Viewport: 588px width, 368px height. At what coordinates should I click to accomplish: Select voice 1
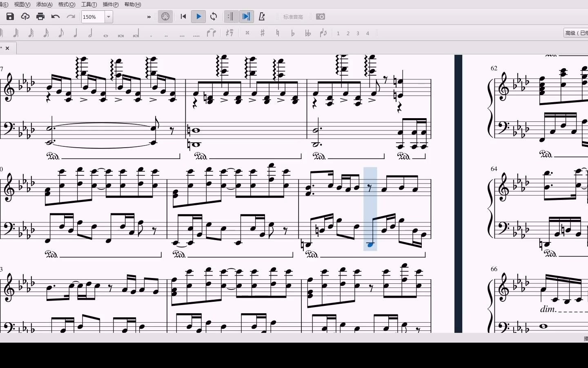coord(338,34)
